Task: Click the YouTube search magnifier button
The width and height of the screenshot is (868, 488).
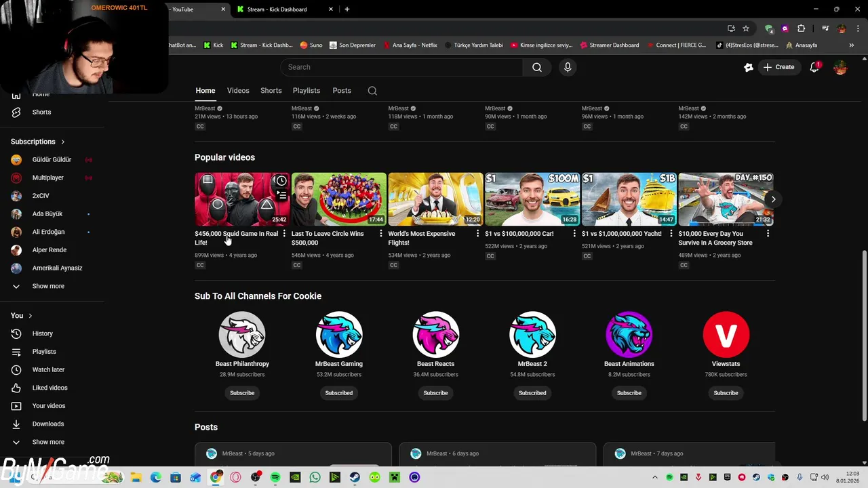Action: [x=537, y=67]
